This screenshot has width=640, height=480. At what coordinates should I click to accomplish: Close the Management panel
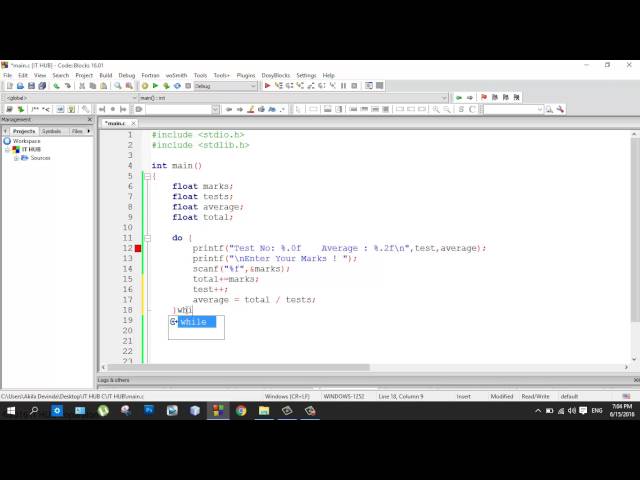(90, 120)
